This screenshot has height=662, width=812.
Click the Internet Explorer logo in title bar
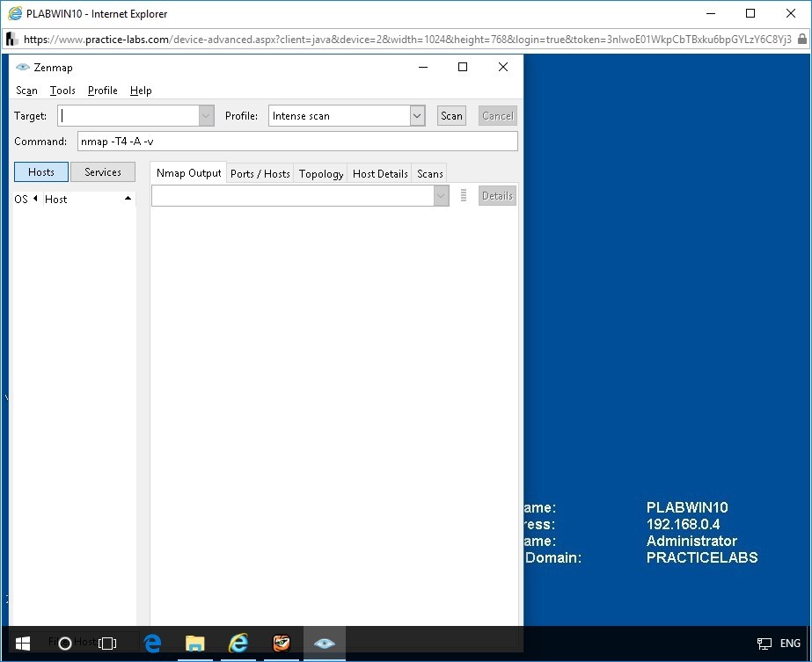click(x=15, y=13)
